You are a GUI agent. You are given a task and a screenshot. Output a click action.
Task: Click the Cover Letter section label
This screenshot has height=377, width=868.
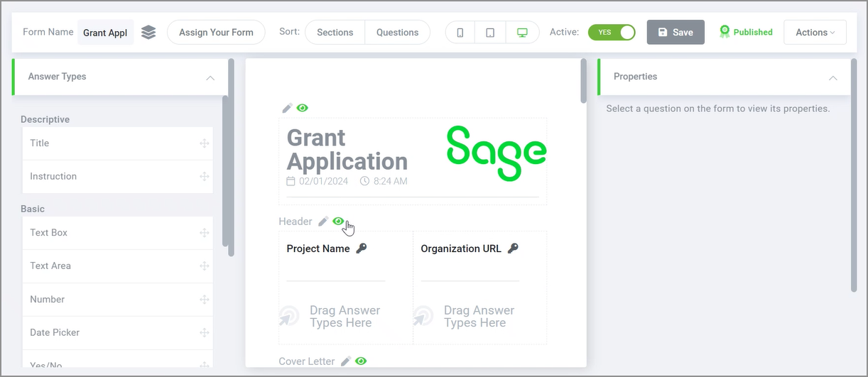pyautogui.click(x=307, y=361)
